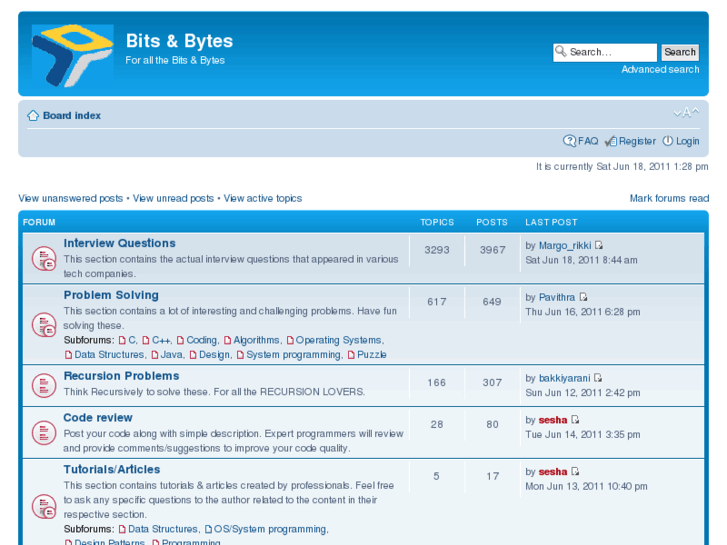Screen dimensions: 727x545
Task: Click the subforum icon before C link
Action: [x=122, y=340]
